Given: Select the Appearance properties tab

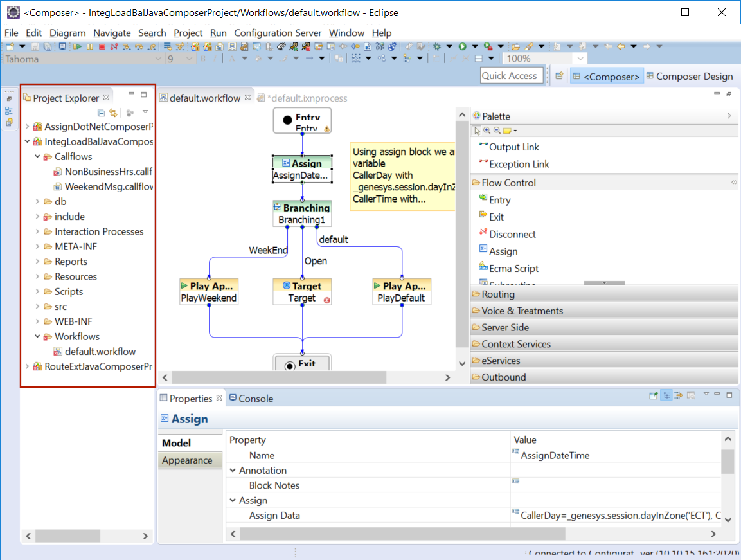Looking at the screenshot, I should (x=190, y=460).
